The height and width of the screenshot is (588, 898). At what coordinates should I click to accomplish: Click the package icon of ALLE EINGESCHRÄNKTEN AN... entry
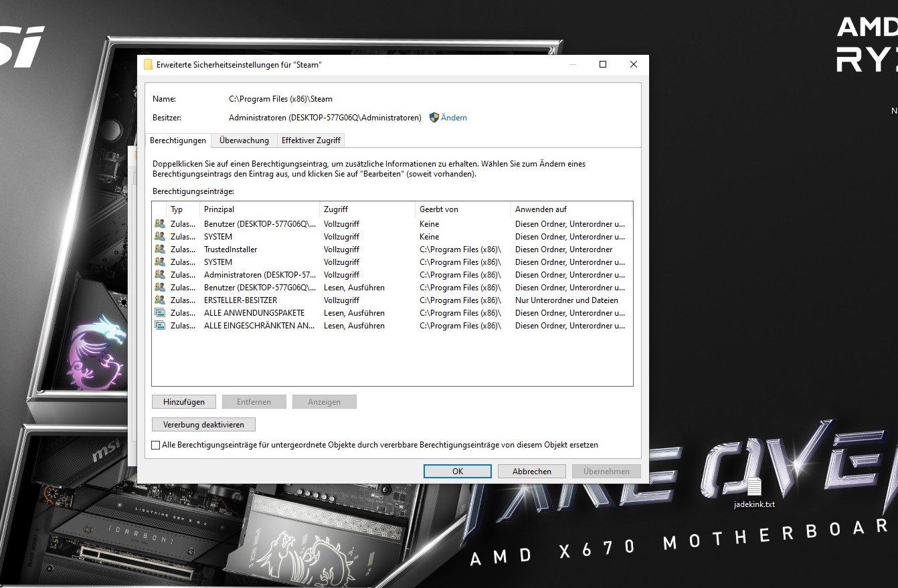[x=160, y=326]
